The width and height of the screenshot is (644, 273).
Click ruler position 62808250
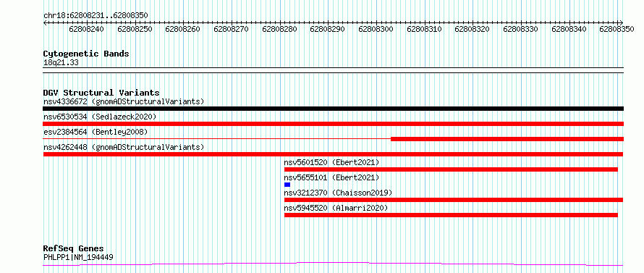pos(135,29)
